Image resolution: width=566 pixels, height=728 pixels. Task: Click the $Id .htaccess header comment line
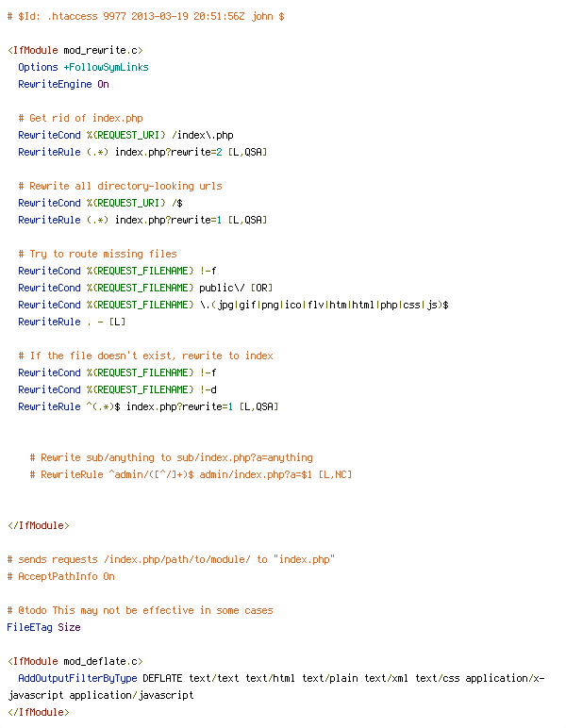click(x=145, y=17)
